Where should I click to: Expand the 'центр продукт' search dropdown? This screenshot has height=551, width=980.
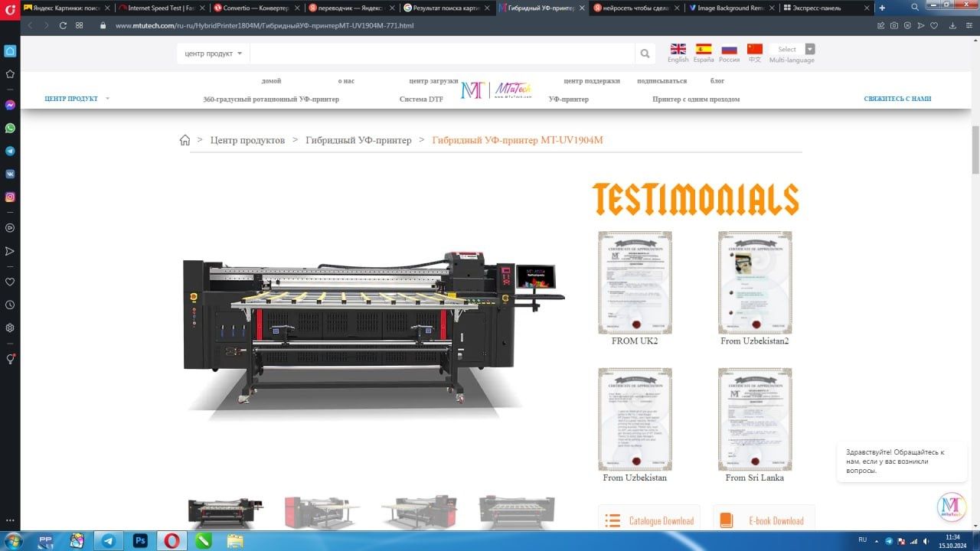click(213, 54)
